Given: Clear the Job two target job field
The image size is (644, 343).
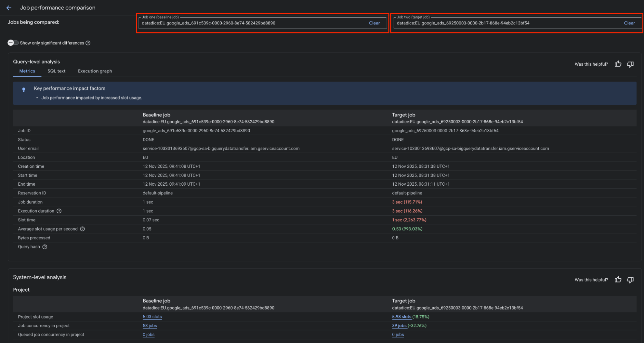Looking at the screenshot, I should click(629, 23).
